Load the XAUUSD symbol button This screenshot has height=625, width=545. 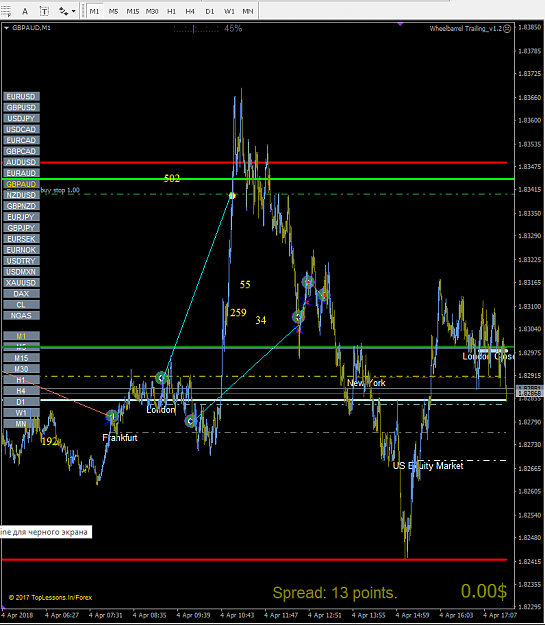tap(21, 283)
